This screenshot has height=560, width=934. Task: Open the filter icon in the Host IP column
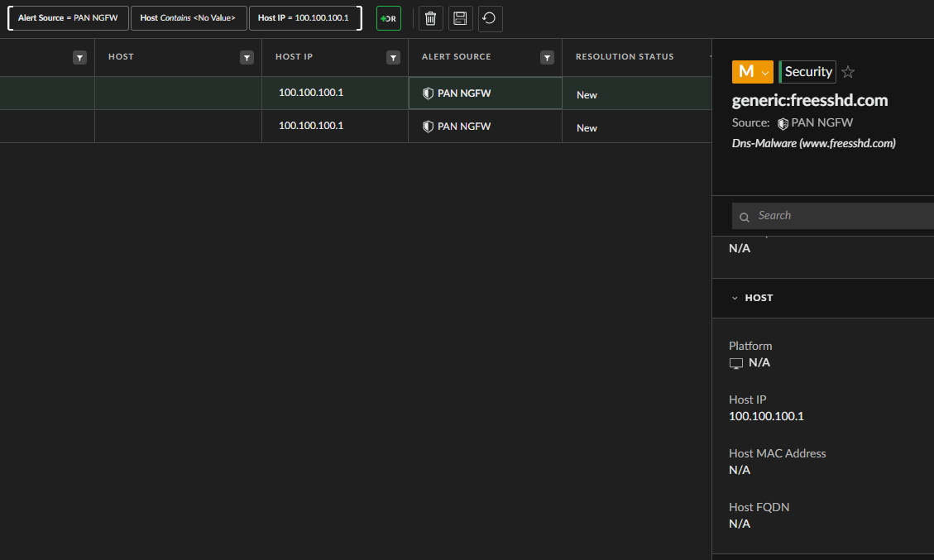click(393, 57)
